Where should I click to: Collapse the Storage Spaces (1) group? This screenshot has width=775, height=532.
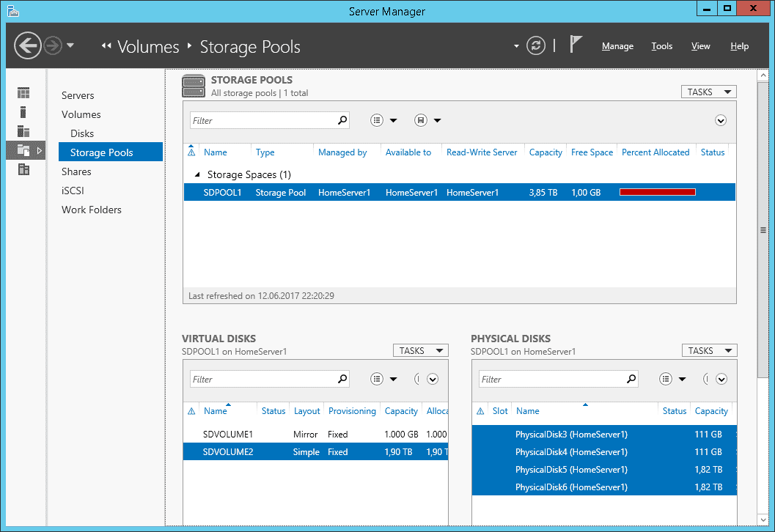pos(196,175)
